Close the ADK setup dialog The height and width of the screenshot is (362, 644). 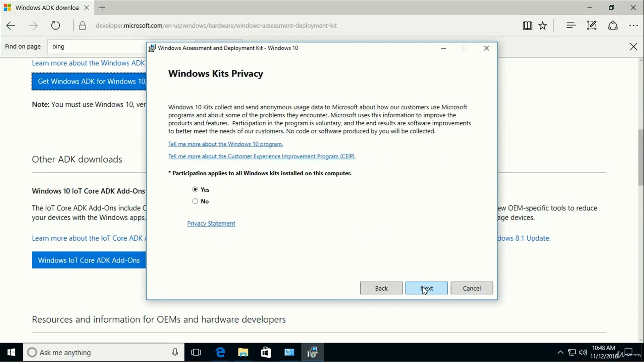486,48
